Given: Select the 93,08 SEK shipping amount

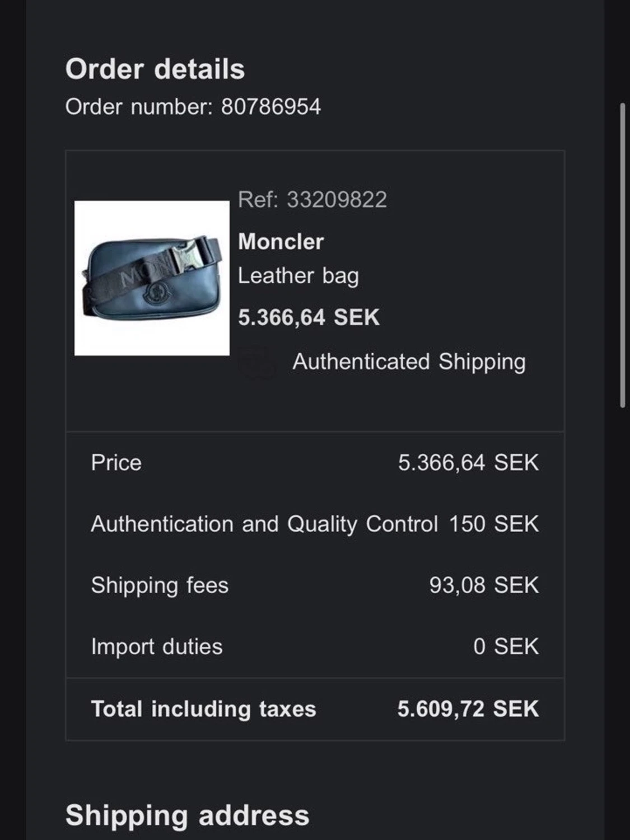Looking at the screenshot, I should tap(484, 585).
